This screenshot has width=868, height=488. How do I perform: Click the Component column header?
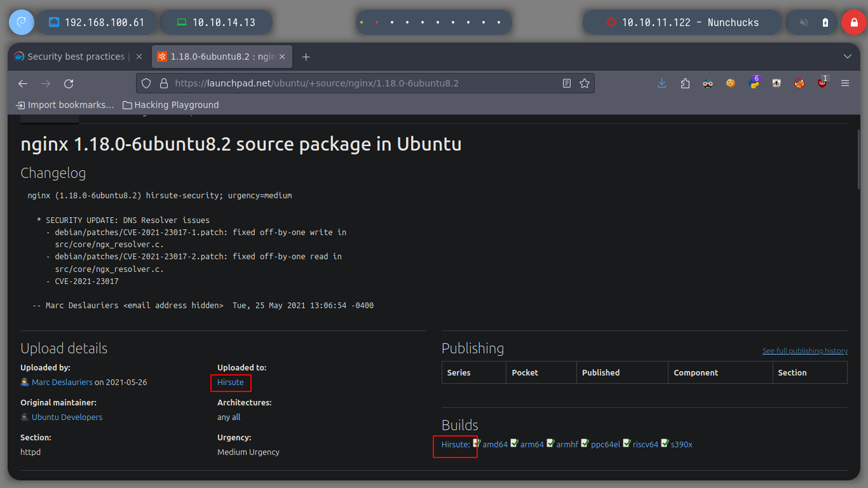[x=721, y=373]
